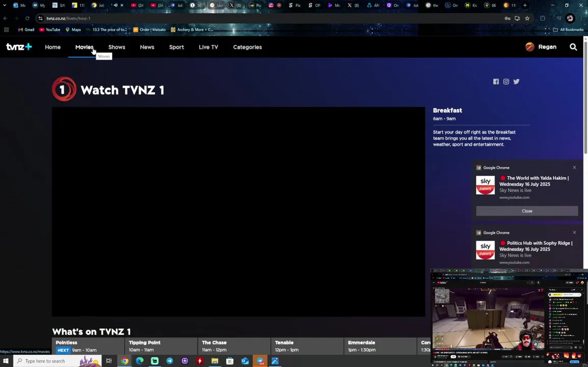Close the Yalda Hakim notification with Close button
The width and height of the screenshot is (588, 367).
(x=527, y=211)
